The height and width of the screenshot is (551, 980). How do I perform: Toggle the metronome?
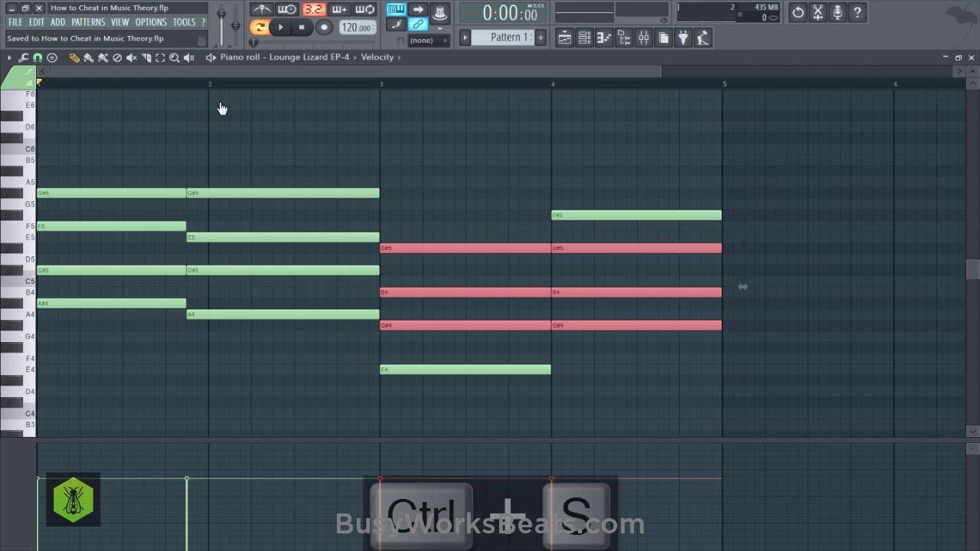pos(261,10)
